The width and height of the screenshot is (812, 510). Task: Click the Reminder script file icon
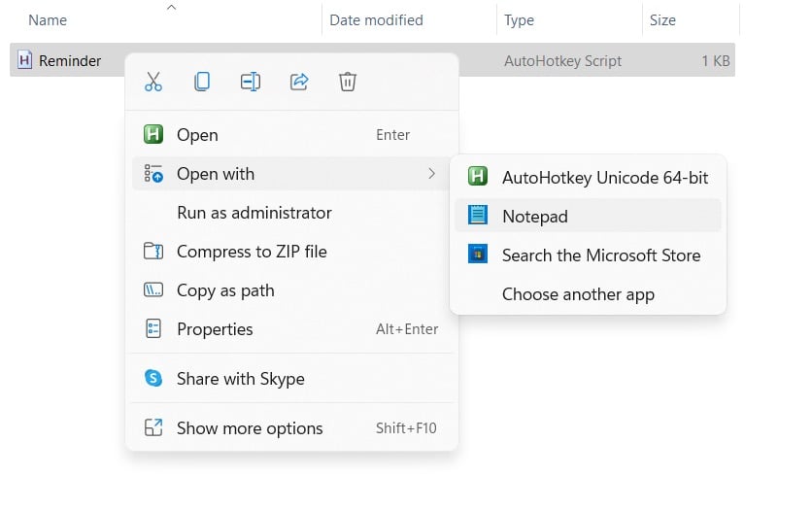[x=25, y=60]
